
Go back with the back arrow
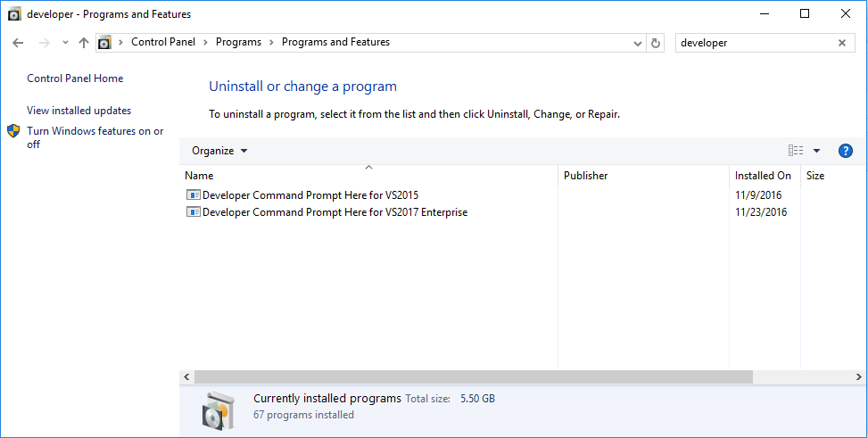point(18,43)
